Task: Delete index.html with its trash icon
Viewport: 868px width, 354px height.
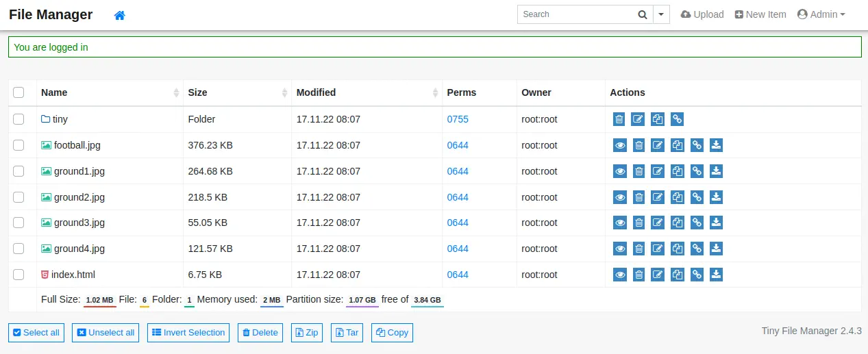Action: tap(638, 275)
